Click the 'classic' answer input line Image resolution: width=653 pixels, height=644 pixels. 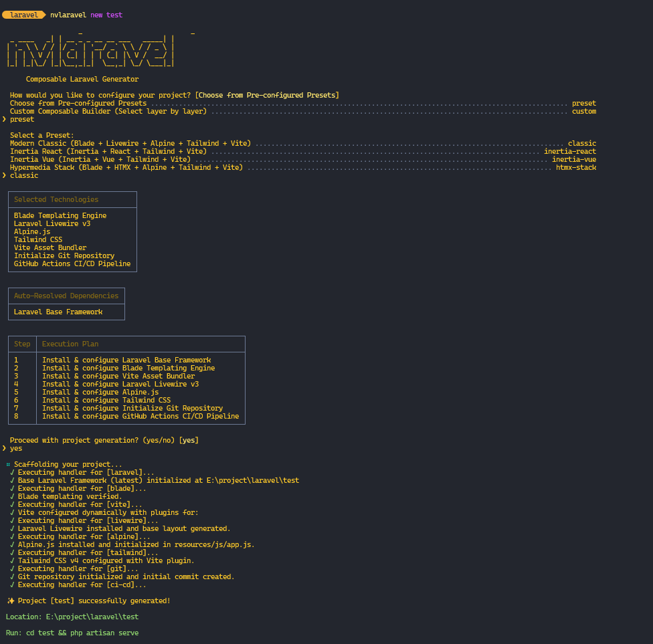(x=20, y=175)
